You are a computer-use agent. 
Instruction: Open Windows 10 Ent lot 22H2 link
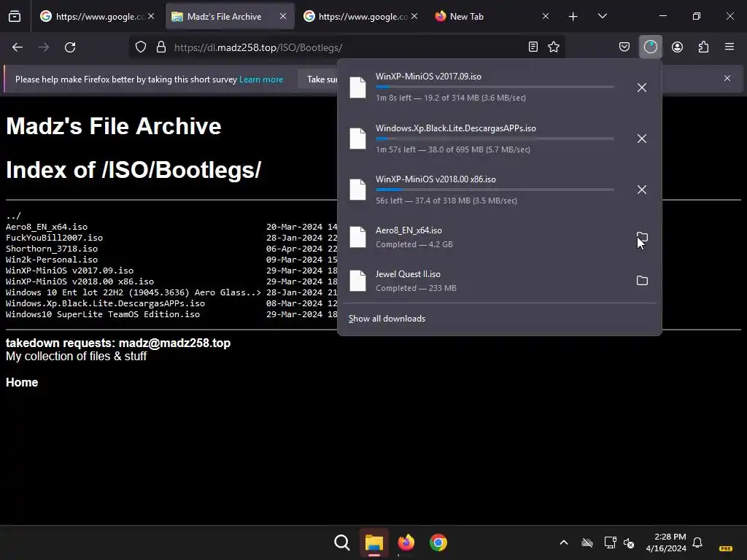click(x=133, y=292)
